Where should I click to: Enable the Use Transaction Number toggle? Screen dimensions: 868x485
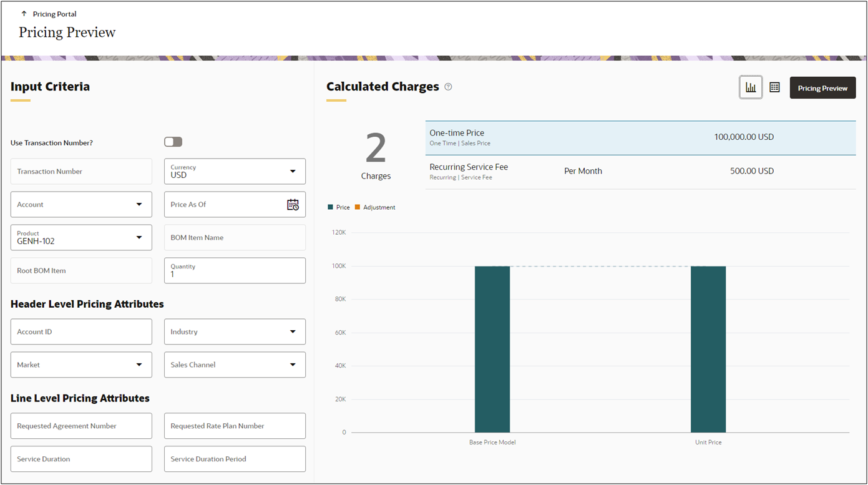coord(173,142)
